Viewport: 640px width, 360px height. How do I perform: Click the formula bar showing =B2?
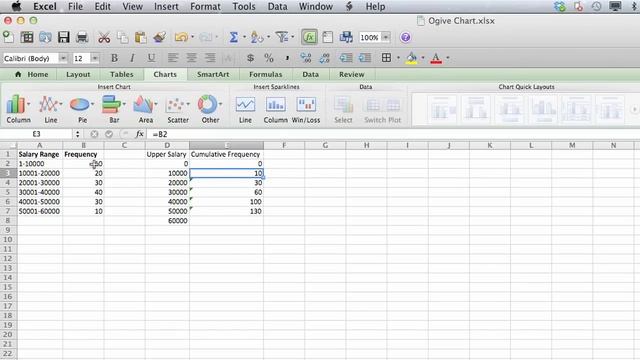pyautogui.click(x=394, y=134)
